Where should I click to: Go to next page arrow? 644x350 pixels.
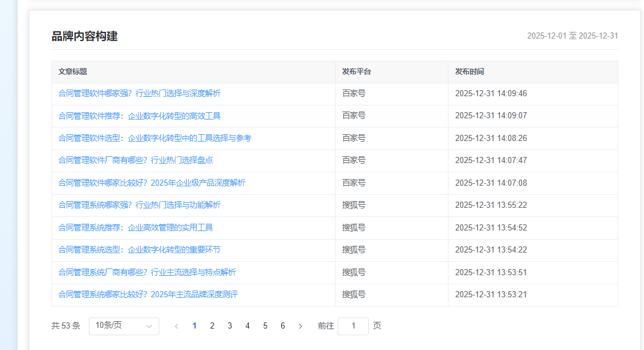coord(300,326)
